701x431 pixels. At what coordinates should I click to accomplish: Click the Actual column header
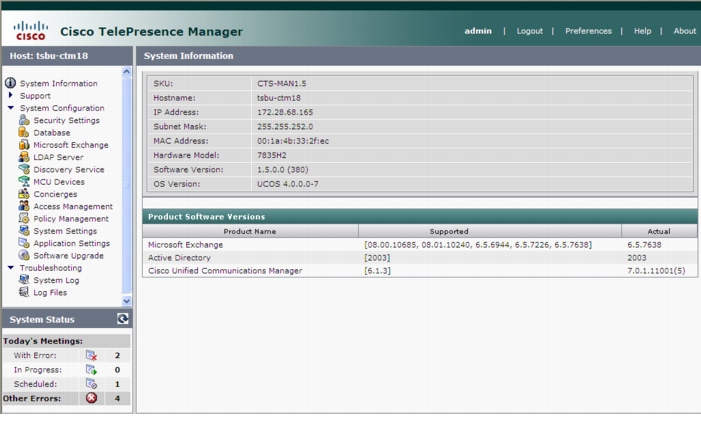click(659, 231)
